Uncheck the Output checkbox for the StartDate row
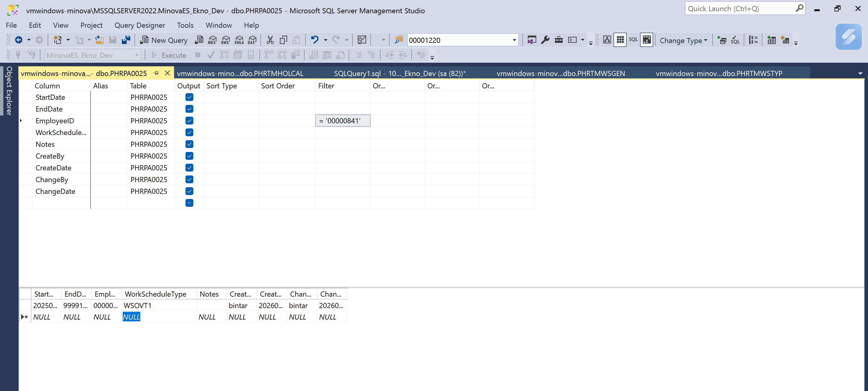This screenshot has height=391, width=868. point(189,97)
